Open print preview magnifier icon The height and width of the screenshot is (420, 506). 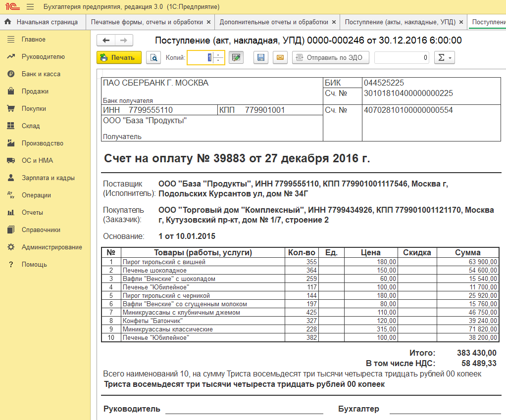[x=153, y=58]
